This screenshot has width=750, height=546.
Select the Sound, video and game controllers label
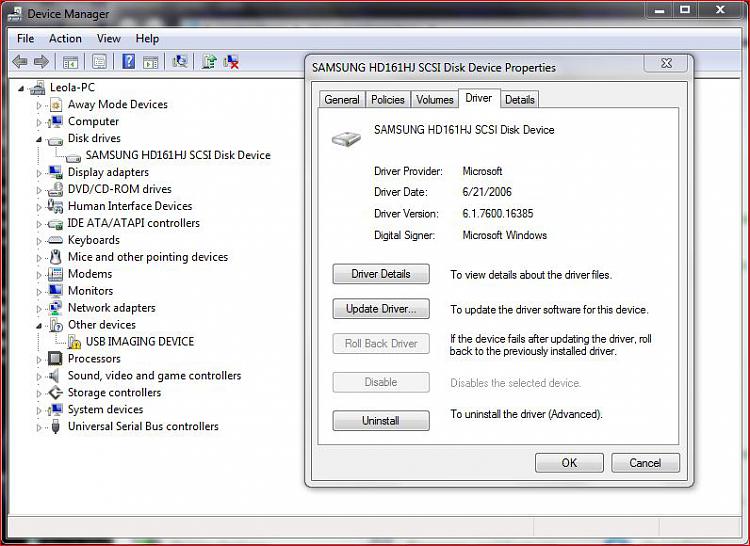click(154, 376)
